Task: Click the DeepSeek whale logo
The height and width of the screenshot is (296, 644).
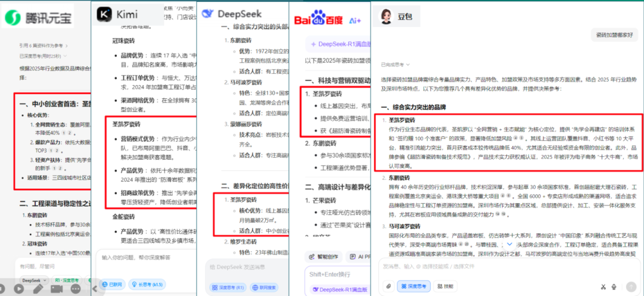Action: pos(208,14)
